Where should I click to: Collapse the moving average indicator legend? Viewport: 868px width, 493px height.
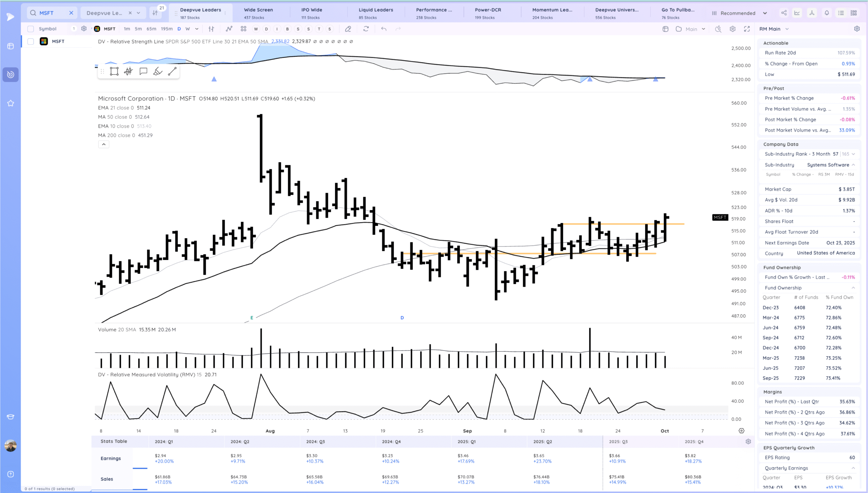pyautogui.click(x=104, y=144)
